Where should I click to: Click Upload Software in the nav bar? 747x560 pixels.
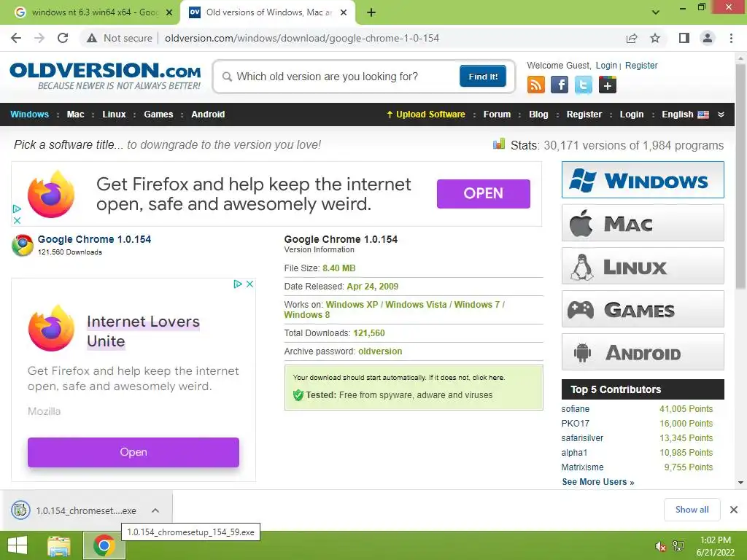pyautogui.click(x=425, y=114)
